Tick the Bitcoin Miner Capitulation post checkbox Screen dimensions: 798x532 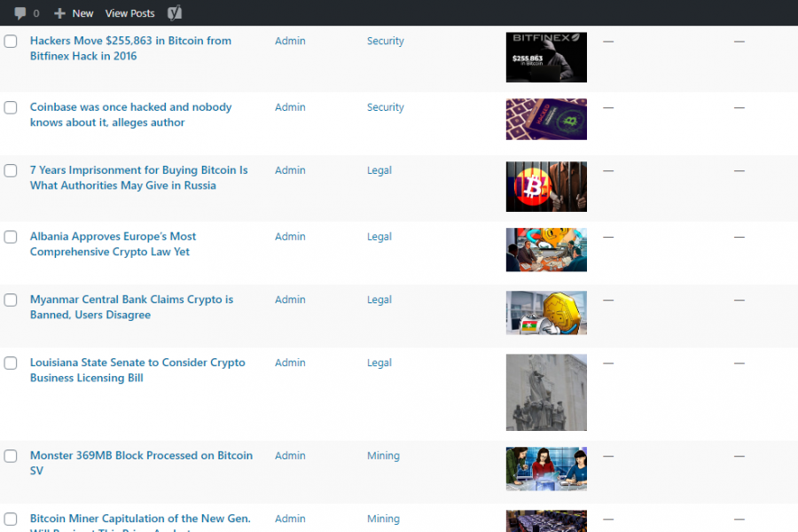click(x=11, y=519)
